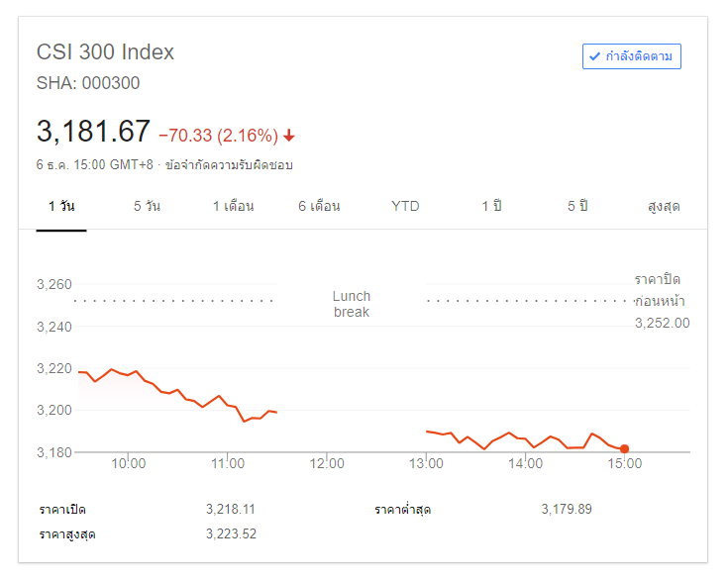The height and width of the screenshot is (580, 728).
Task: Open the 1 เดือน chart tab
Action: point(234,207)
